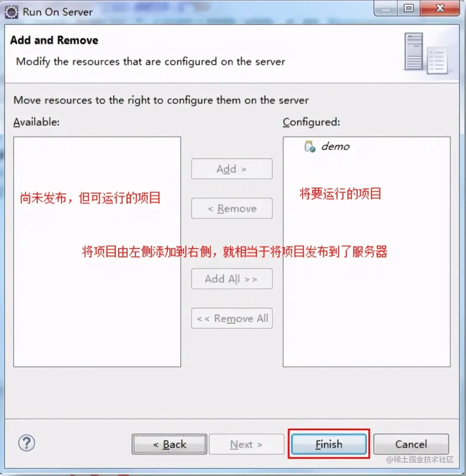Select the demo project in Configured list
Image resolution: width=466 pixels, height=476 pixels.
click(335, 146)
